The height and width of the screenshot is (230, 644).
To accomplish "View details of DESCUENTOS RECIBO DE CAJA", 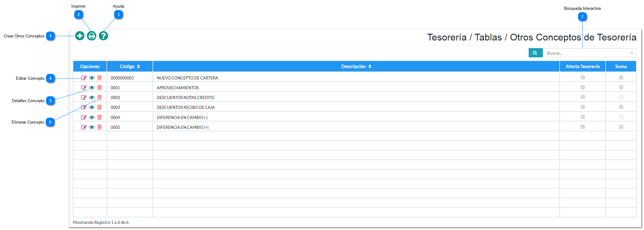I will [x=92, y=107].
